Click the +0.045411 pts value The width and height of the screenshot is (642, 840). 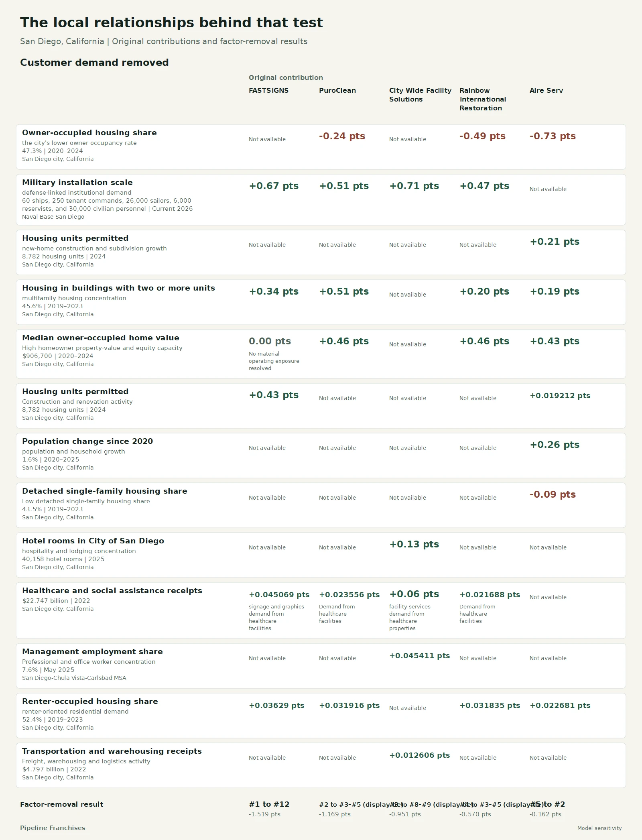coord(419,655)
